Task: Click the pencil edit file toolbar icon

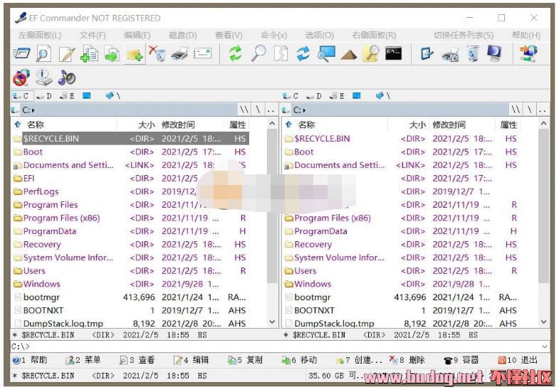Action: tap(67, 54)
